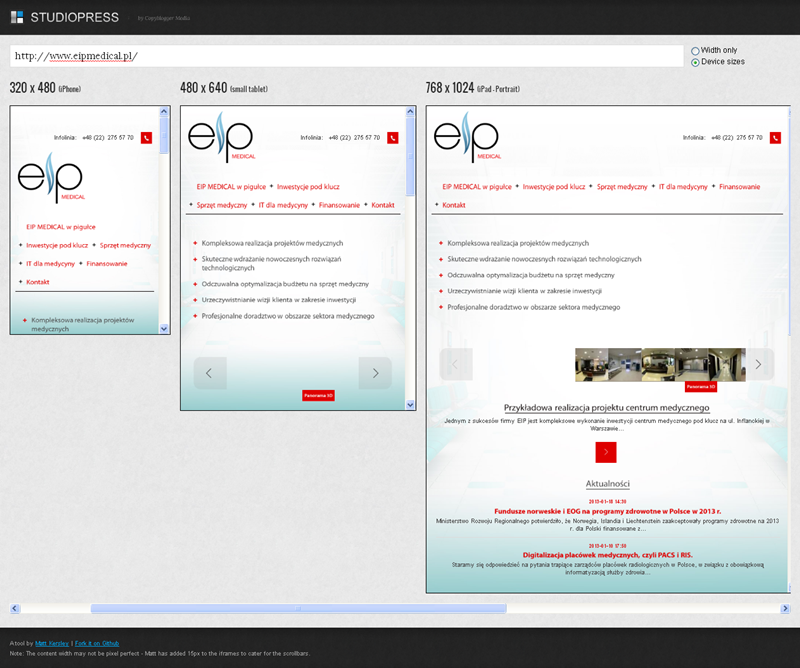Click Panorama 3D button in iPad preview

click(x=698, y=386)
